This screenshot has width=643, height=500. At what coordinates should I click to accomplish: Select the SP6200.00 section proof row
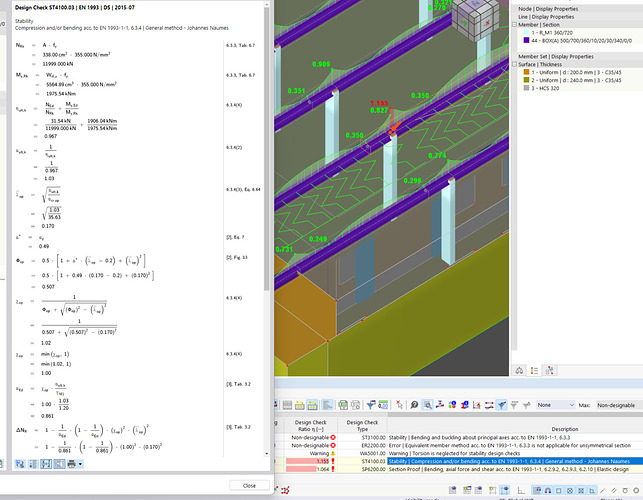[500, 469]
